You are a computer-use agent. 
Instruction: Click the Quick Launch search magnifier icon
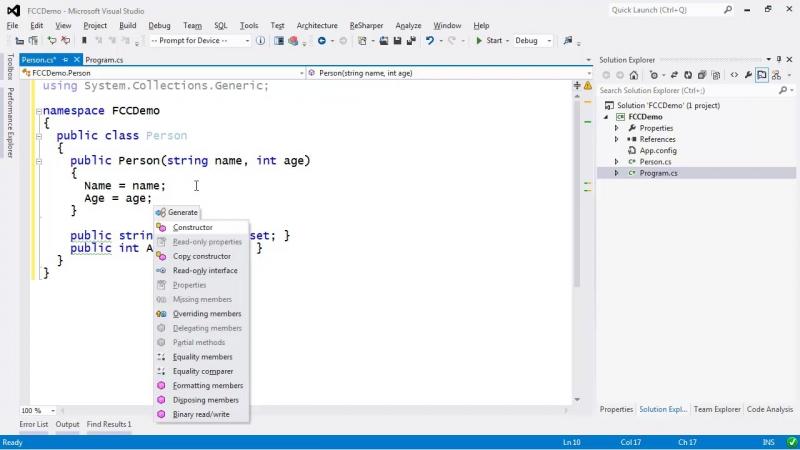[x=728, y=10]
